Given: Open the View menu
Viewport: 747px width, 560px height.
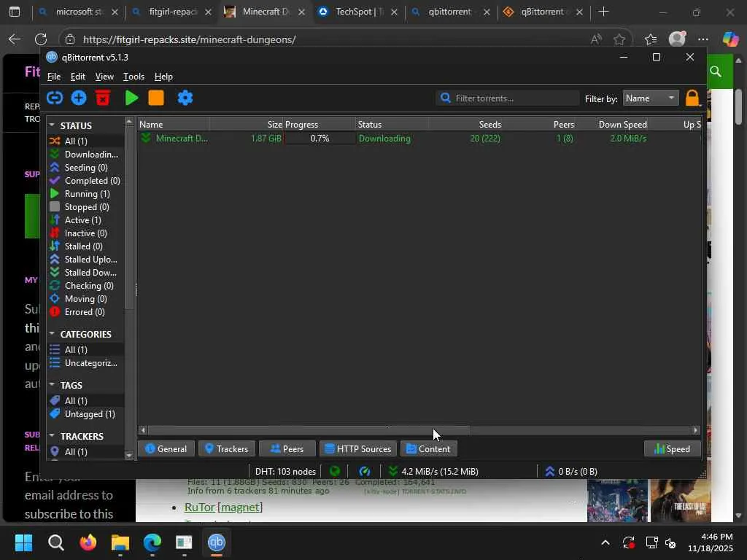Looking at the screenshot, I should click(x=104, y=76).
